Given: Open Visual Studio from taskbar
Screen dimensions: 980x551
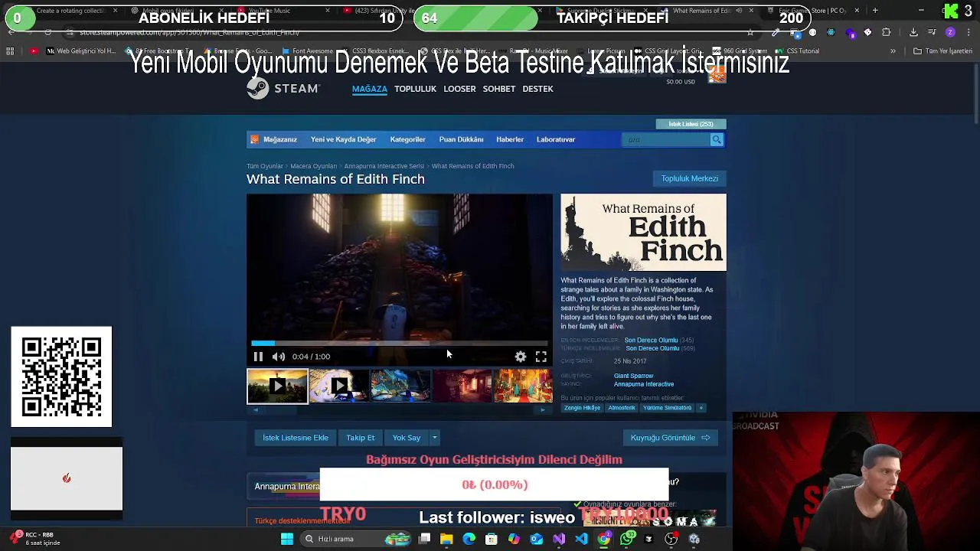Looking at the screenshot, I should click(559, 539).
